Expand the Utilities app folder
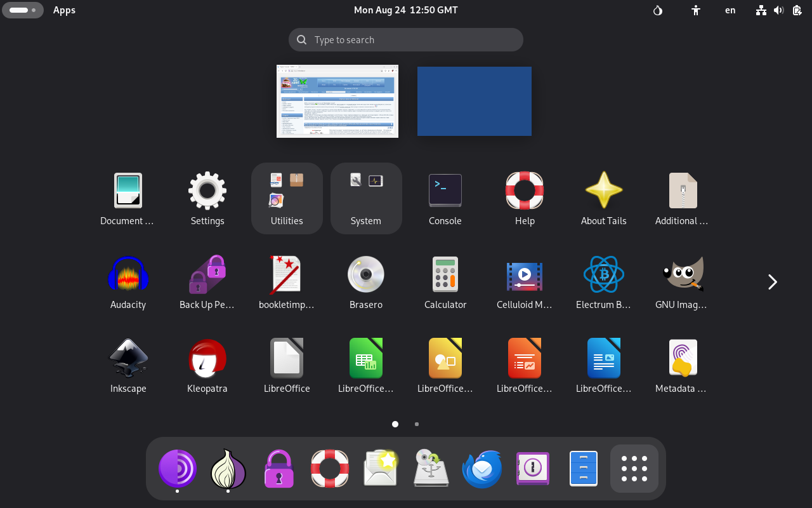Screen dimensions: 812x508 coord(287,198)
